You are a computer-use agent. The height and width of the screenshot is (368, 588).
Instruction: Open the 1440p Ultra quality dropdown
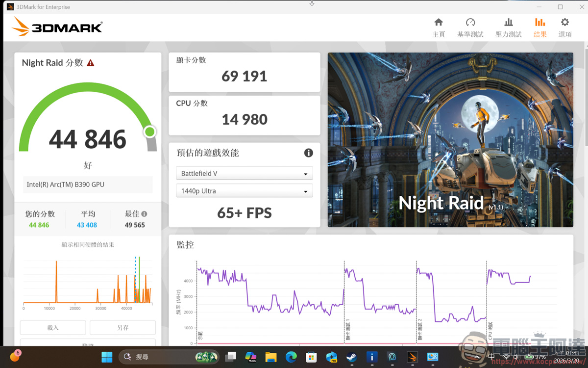point(244,190)
